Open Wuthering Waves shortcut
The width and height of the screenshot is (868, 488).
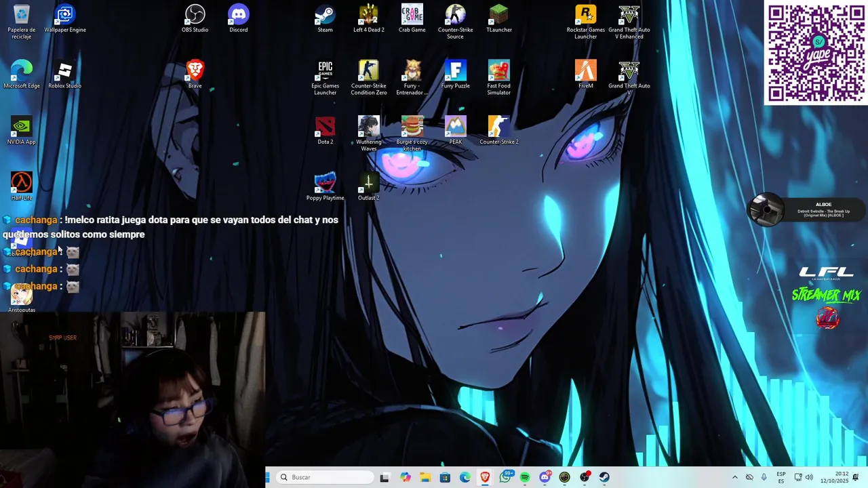369,134
